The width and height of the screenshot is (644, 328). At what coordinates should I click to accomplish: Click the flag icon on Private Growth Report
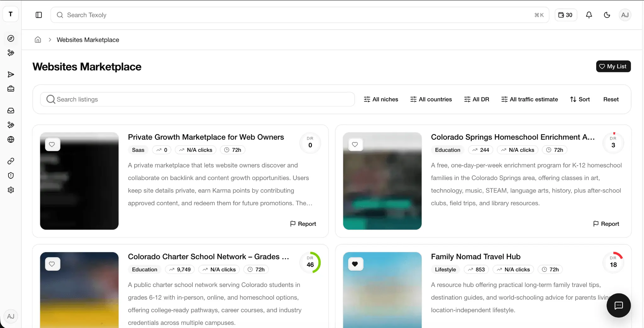point(293,223)
